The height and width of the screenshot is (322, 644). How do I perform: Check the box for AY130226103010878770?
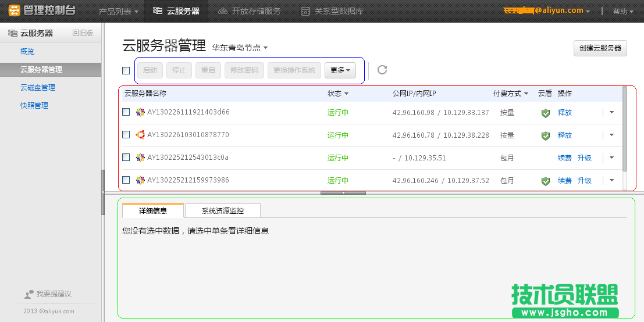pos(126,134)
